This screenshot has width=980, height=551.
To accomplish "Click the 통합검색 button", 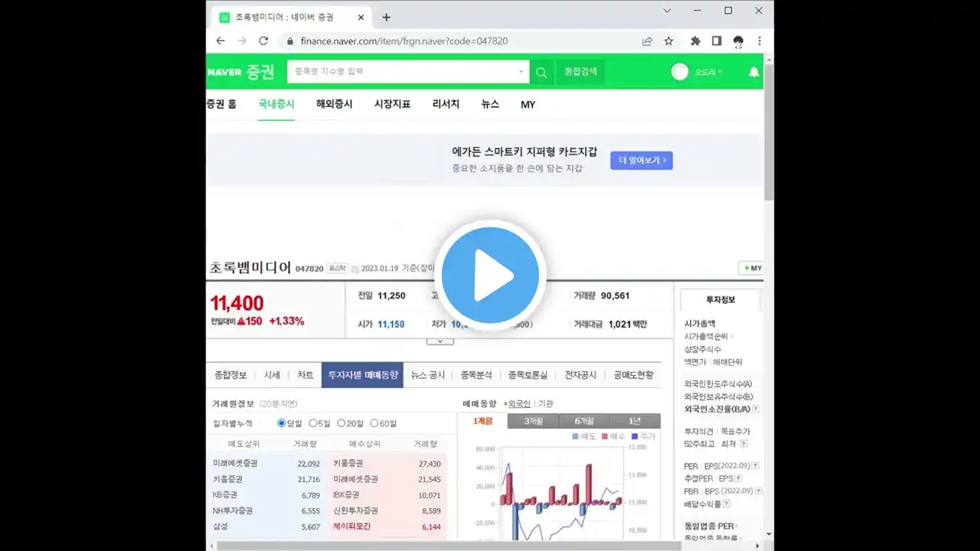I will tap(580, 72).
